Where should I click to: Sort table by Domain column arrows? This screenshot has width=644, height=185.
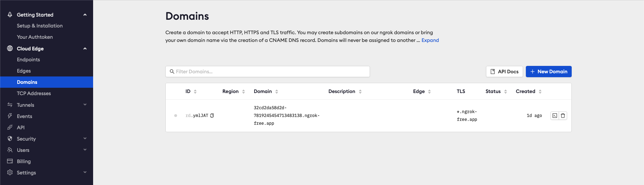point(277,92)
